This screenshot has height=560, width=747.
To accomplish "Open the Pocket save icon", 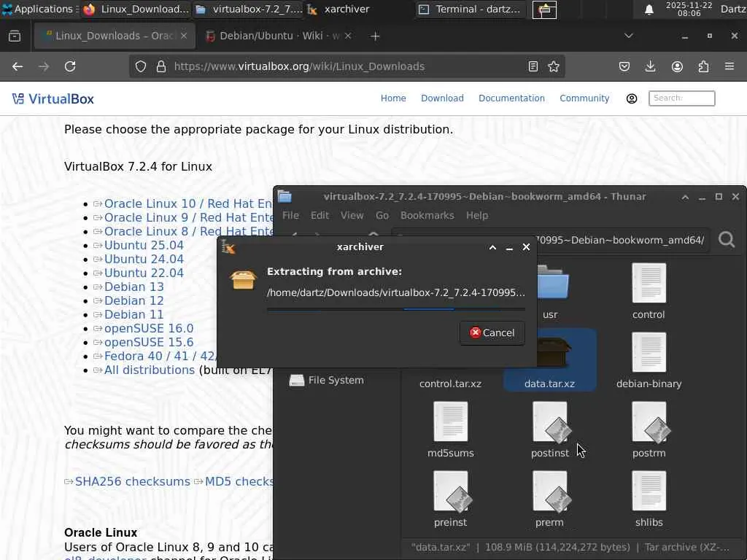I will [624, 66].
